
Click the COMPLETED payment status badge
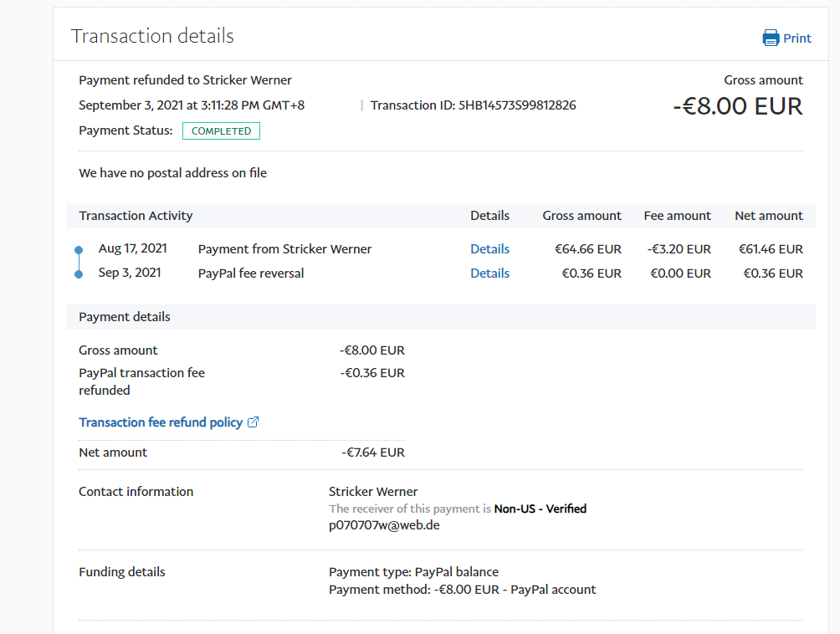point(221,131)
